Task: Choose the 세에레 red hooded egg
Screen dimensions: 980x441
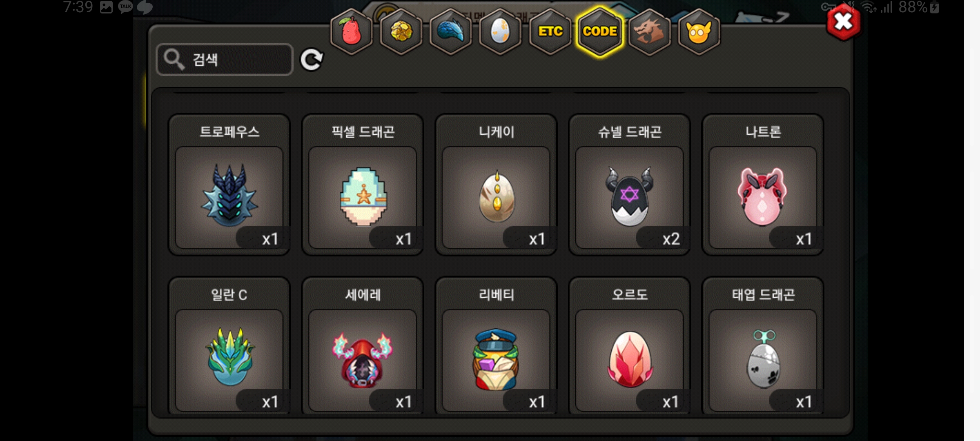Action: 363,345
